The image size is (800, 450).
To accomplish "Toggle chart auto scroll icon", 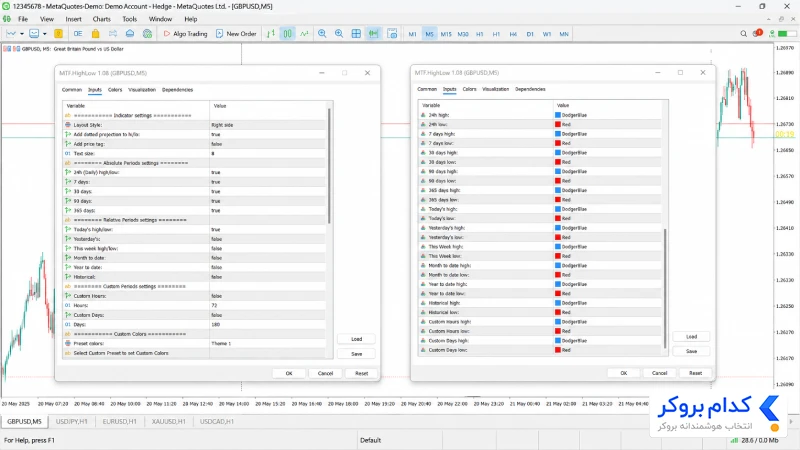I will [373, 34].
